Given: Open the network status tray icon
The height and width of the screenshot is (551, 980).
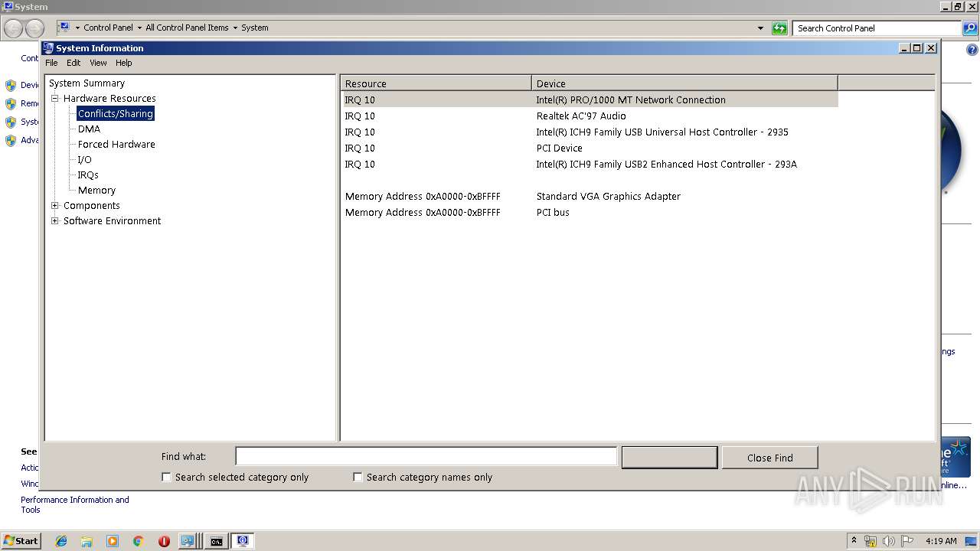Looking at the screenshot, I should [871, 541].
